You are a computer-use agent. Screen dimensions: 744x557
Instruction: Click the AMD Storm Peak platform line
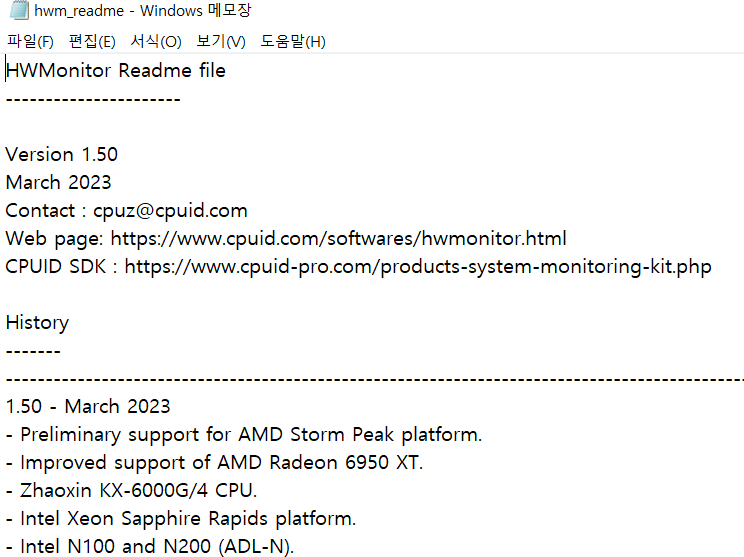click(x=244, y=435)
